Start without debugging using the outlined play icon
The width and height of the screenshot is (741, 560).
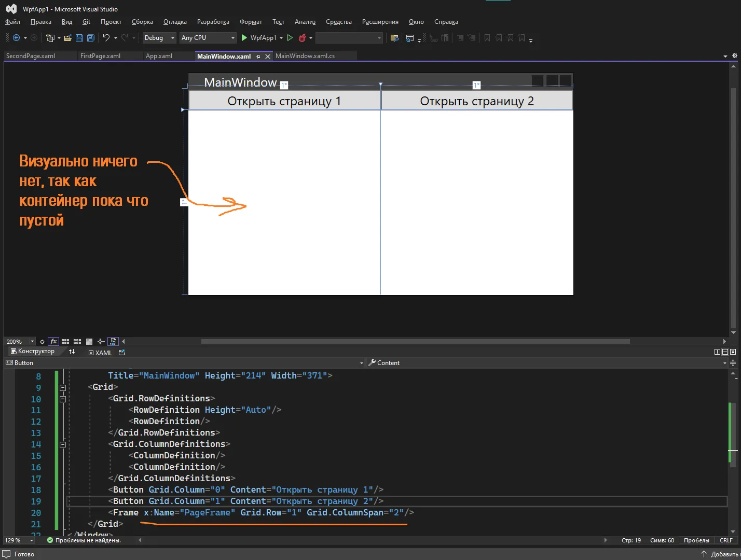[x=290, y=38]
